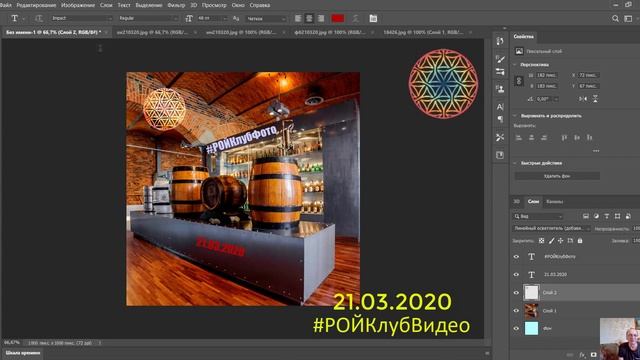Switch to the 3D panel tab
This screenshot has width=640, height=360.
(516, 202)
